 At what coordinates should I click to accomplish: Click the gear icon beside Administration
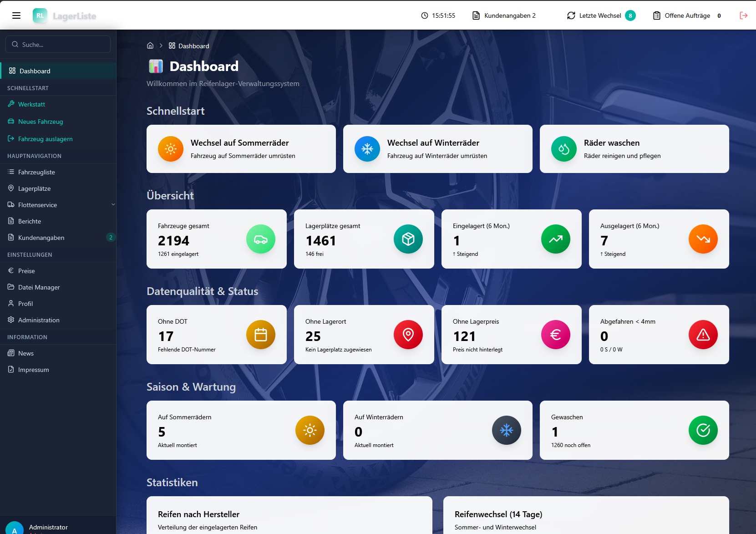pos(11,320)
